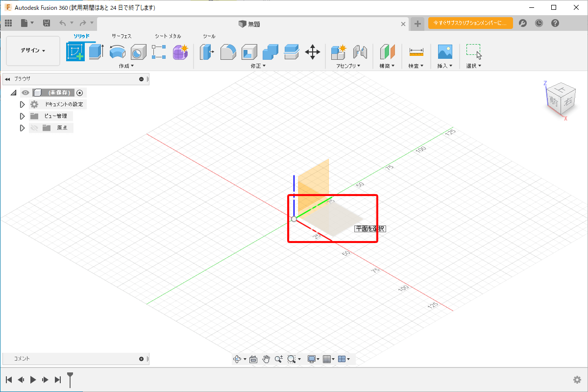
Task: Create a New Component from the toolbar
Action: pos(339,52)
